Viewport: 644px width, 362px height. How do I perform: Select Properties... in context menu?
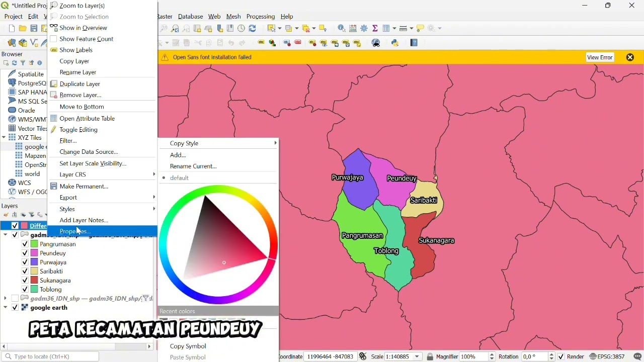click(x=103, y=231)
